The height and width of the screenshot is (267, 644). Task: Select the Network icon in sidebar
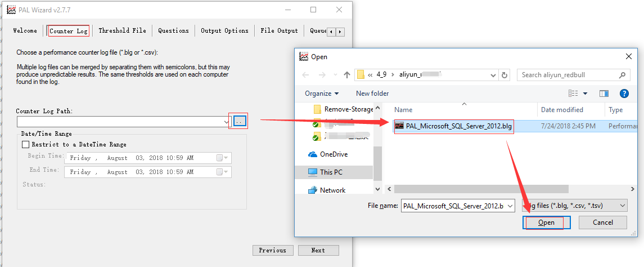coord(313,190)
